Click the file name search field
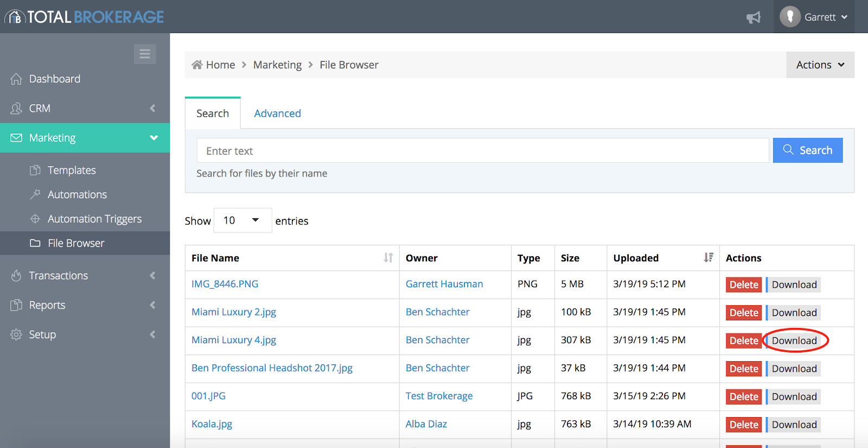Image resolution: width=868 pixels, height=448 pixels. point(483,150)
